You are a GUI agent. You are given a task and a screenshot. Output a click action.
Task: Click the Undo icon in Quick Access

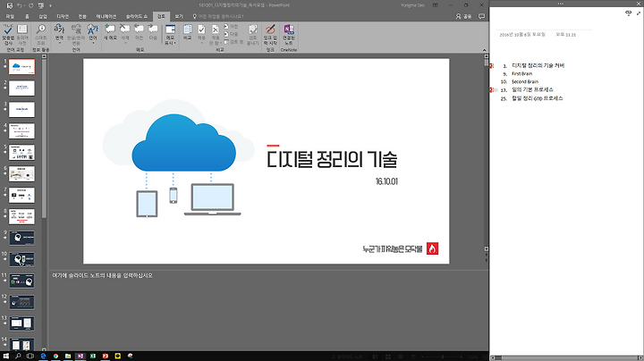pyautogui.click(x=20, y=5)
